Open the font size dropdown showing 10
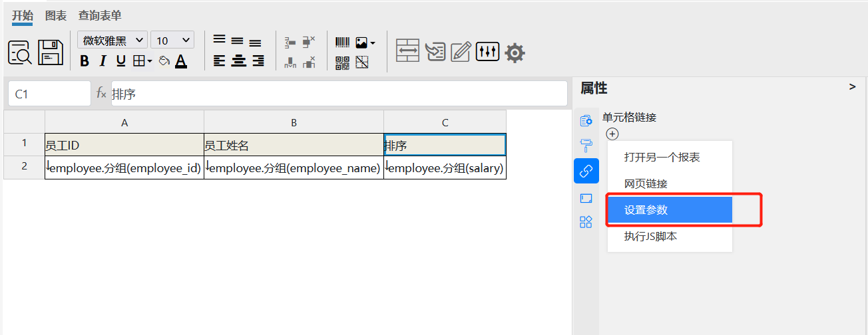The height and width of the screenshot is (335, 868). (x=172, y=41)
